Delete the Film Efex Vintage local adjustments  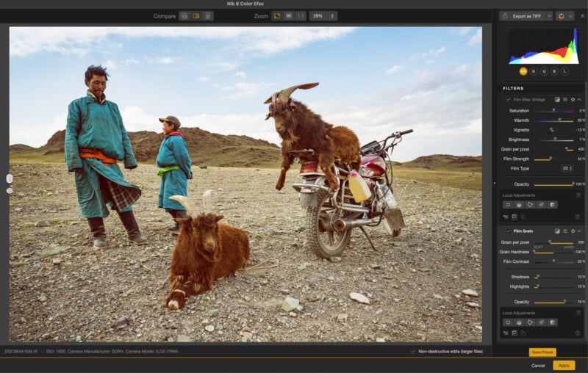577,217
